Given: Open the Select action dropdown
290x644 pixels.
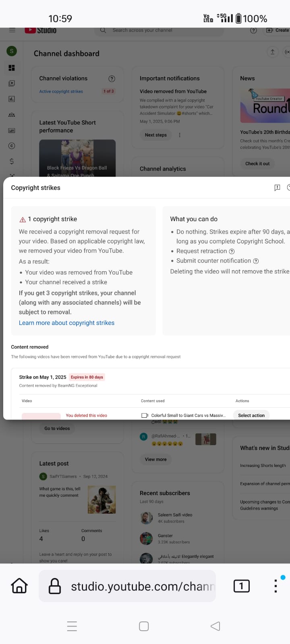Looking at the screenshot, I should point(251,415).
